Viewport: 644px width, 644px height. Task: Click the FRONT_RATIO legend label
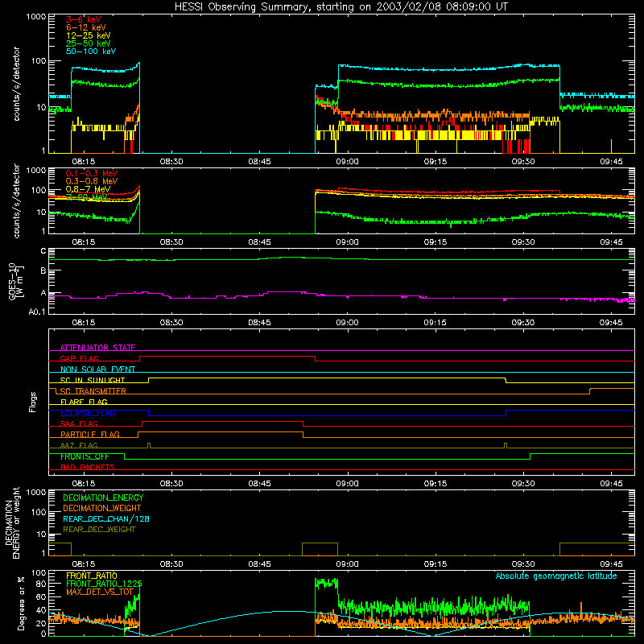[92, 576]
